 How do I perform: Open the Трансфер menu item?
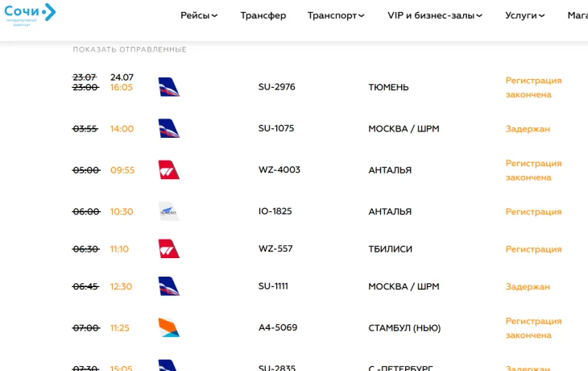tap(263, 15)
